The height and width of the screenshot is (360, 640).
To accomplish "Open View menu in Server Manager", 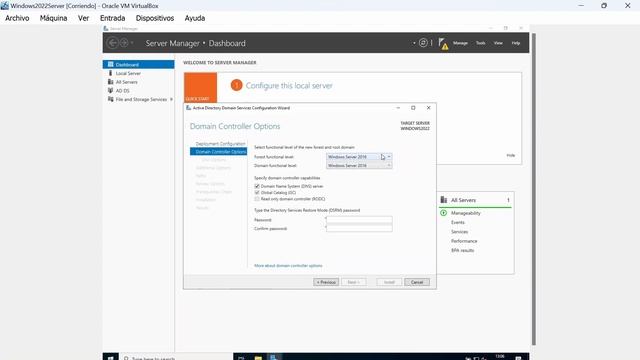I will pyautogui.click(x=498, y=43).
